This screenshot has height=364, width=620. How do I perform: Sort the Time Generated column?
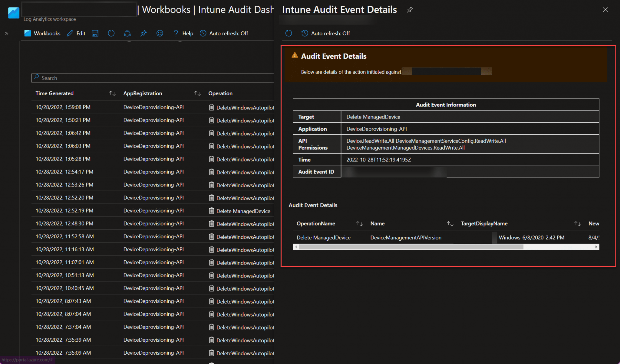pos(112,93)
